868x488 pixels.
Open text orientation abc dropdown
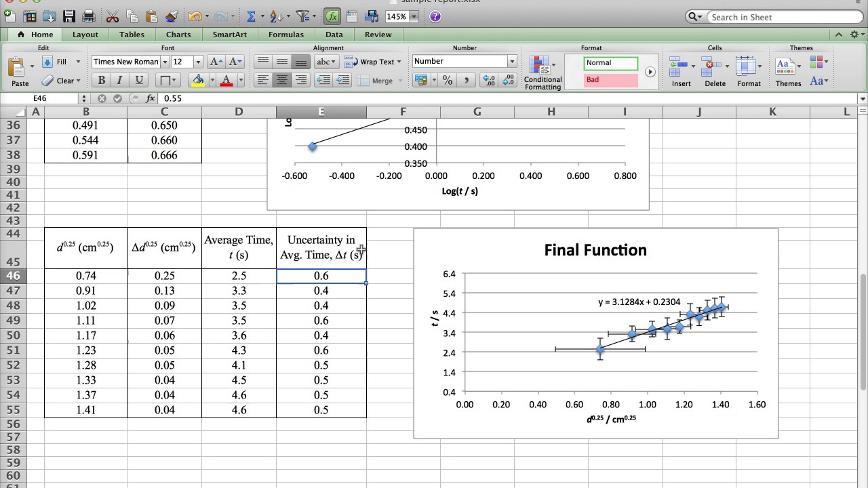coord(325,62)
